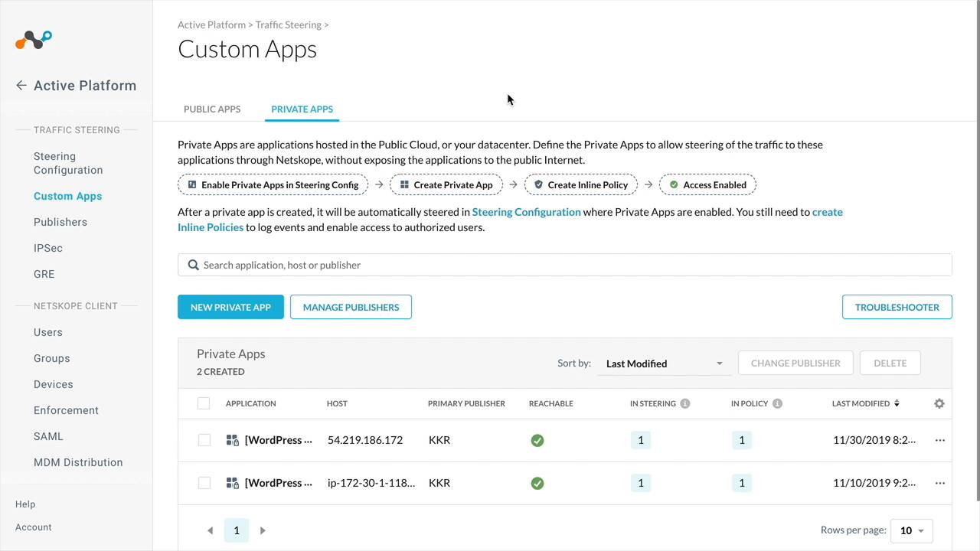Click the Last Modified sort arrow in header
The height and width of the screenshot is (551, 980).
[897, 404]
